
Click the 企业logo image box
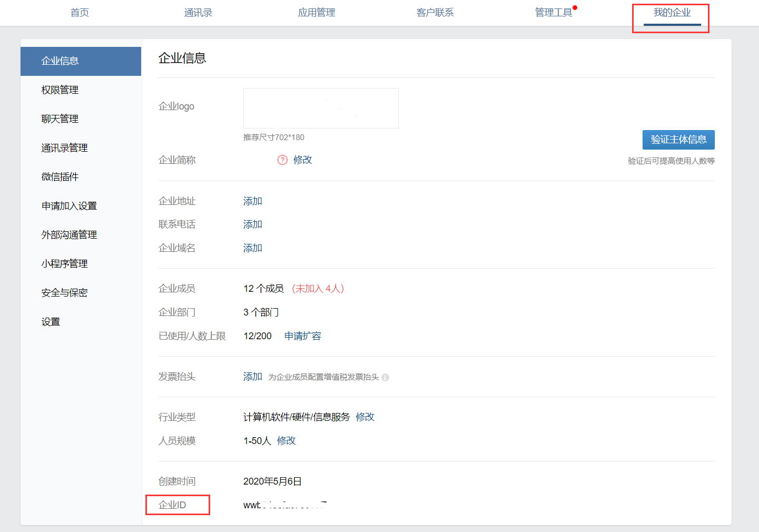pos(321,108)
